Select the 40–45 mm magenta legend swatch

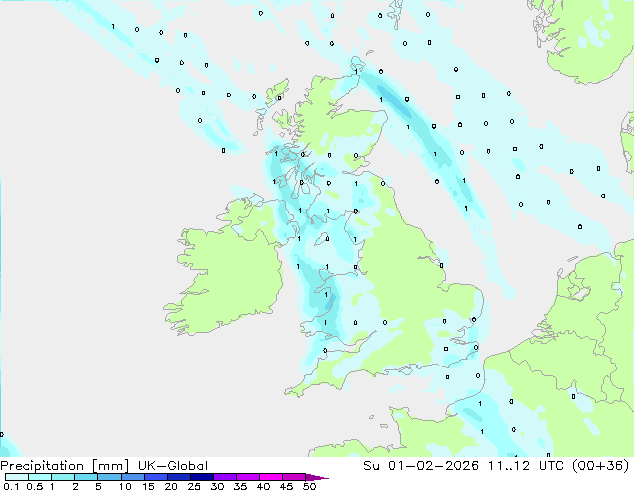[x=271, y=477]
